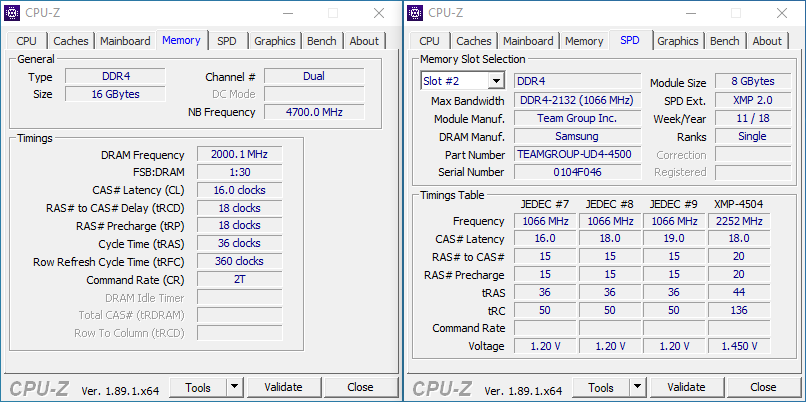Click the 0104F046 serial number
Viewport: 806px width, 402px height.
(578, 172)
